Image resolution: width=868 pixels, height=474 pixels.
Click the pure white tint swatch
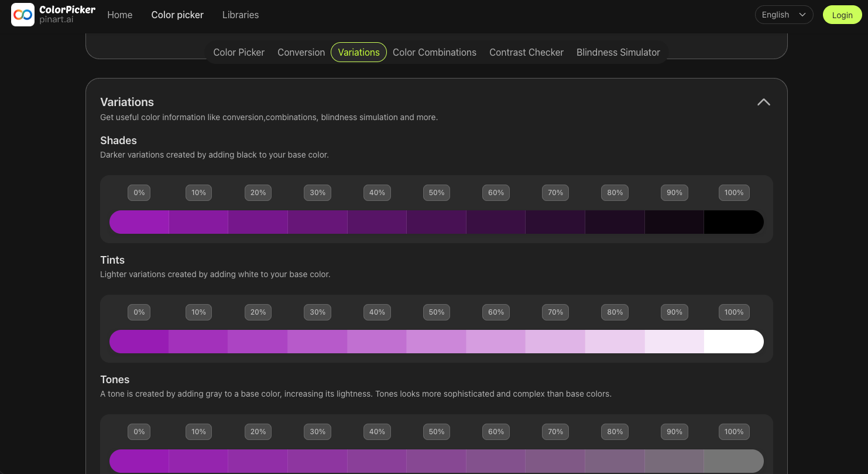coord(733,342)
